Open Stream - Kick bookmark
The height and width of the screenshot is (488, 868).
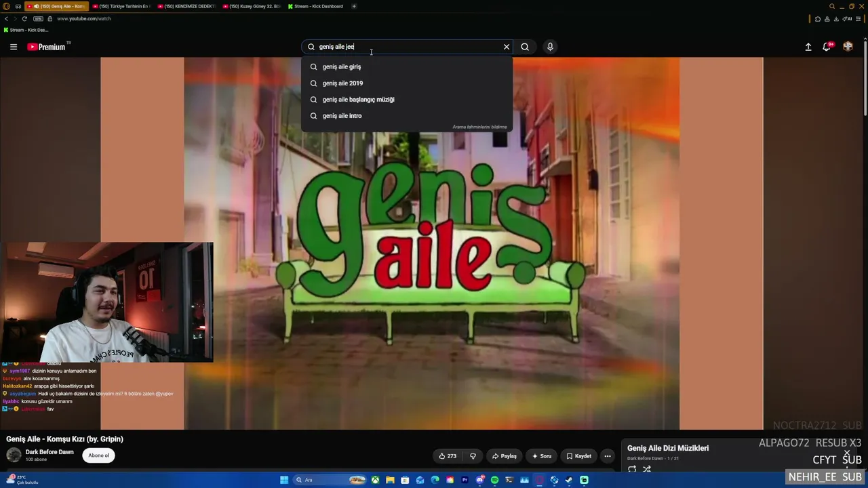27,30
